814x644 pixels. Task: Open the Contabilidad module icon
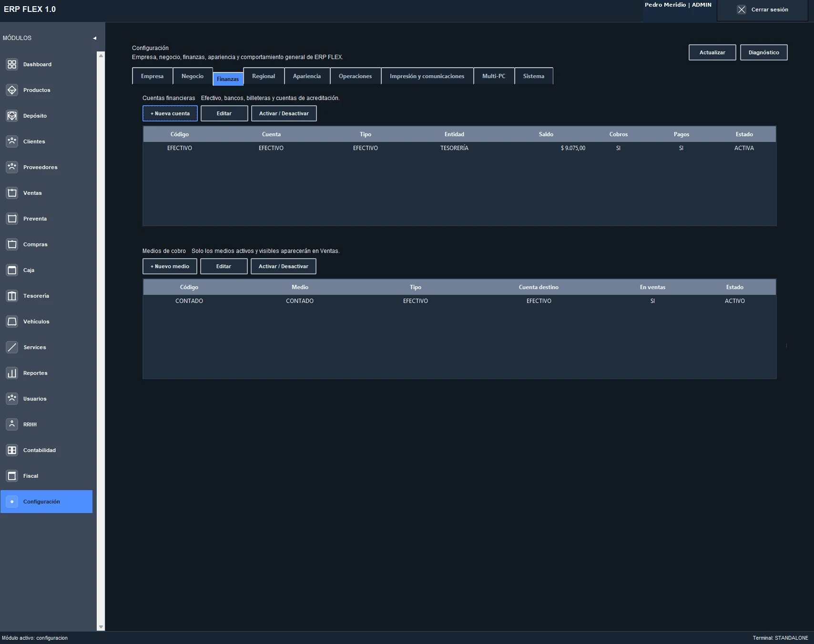point(12,450)
